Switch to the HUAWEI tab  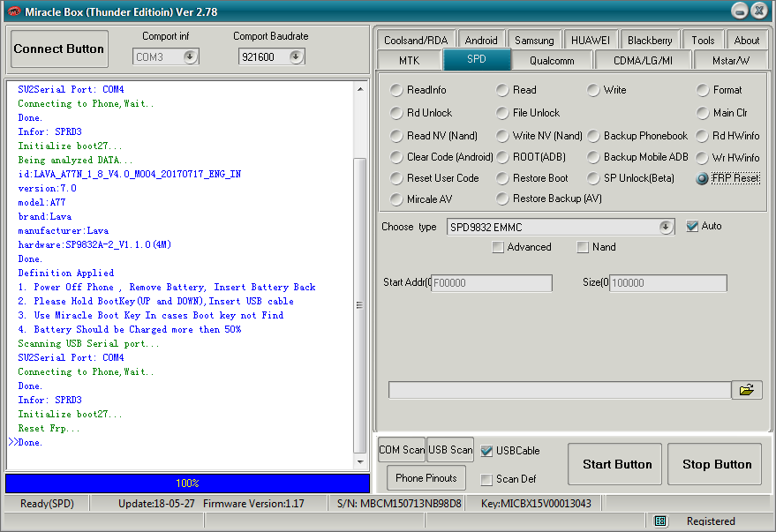pyautogui.click(x=591, y=40)
